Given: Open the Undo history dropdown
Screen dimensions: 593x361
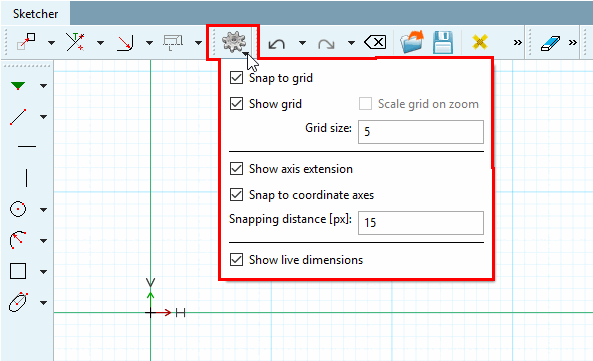Looking at the screenshot, I should coord(302,43).
